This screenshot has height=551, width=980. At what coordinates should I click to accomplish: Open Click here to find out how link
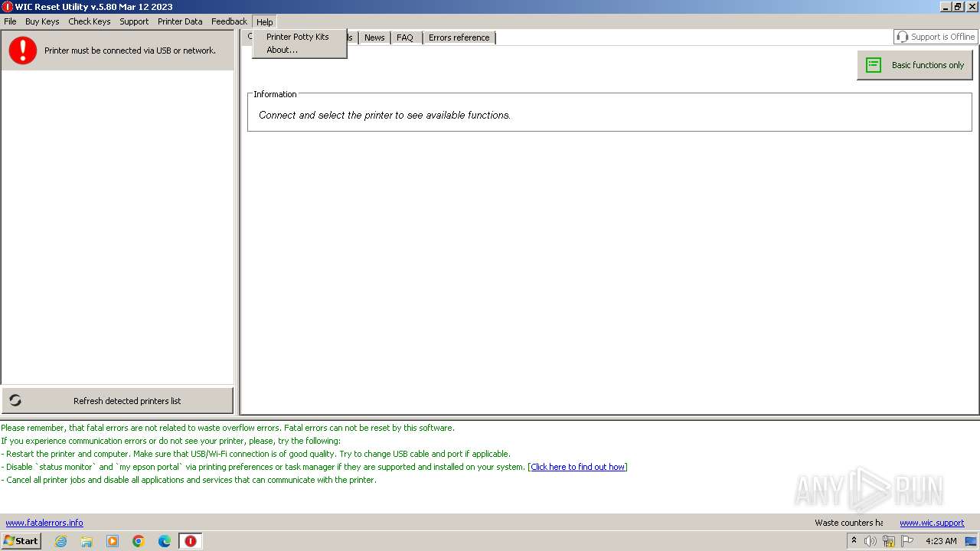pos(578,467)
